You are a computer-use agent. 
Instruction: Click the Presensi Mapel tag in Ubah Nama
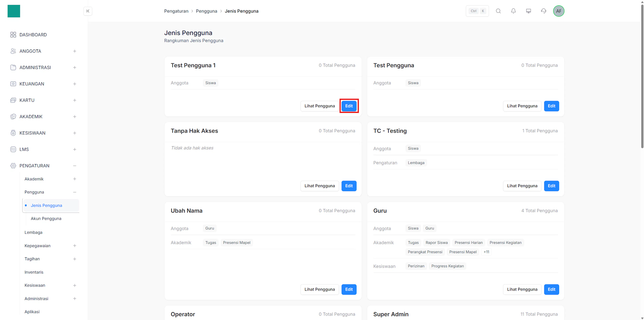(x=236, y=243)
